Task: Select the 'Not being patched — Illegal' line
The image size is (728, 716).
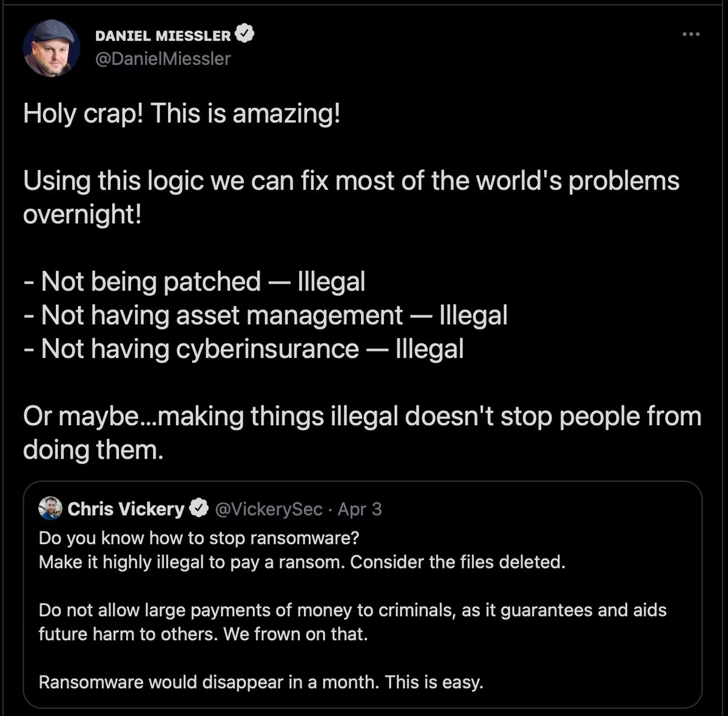Action: click(x=195, y=282)
